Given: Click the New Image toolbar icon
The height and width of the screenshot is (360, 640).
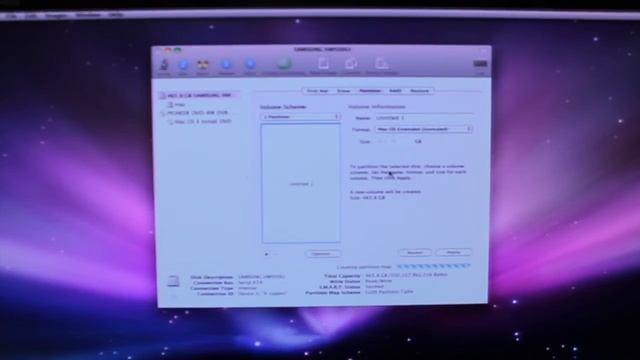Looking at the screenshot, I should 323,63.
